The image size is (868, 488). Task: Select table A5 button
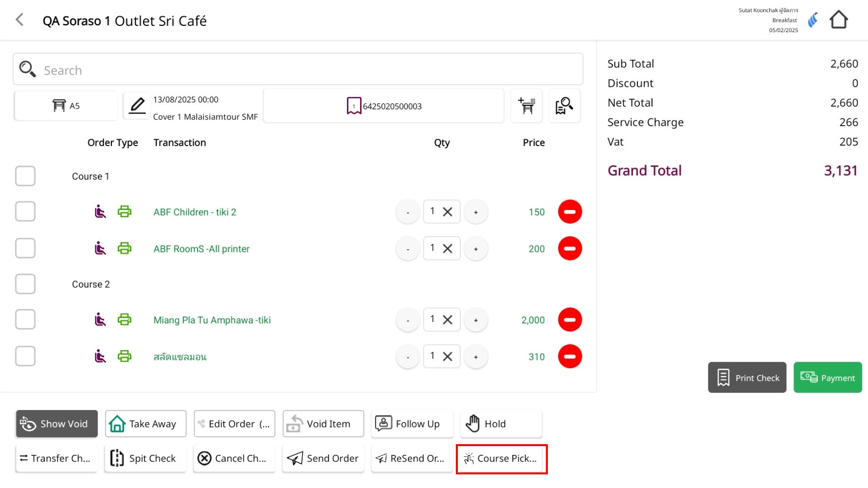[66, 106]
